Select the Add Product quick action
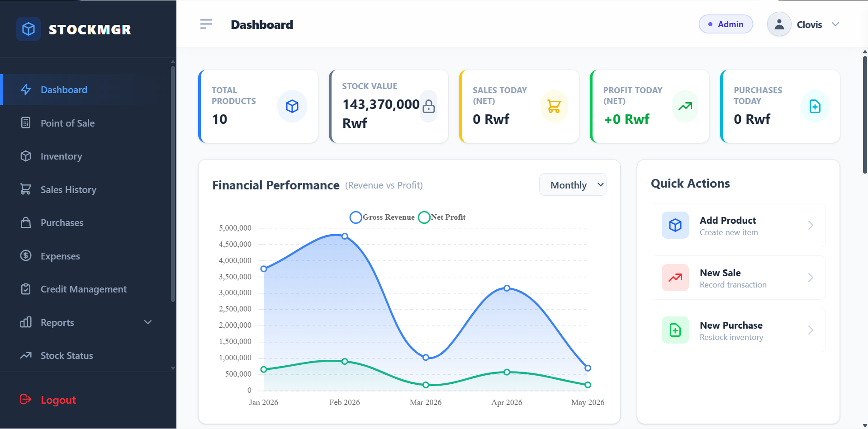Image resolution: width=868 pixels, height=429 pixels. pyautogui.click(x=740, y=225)
